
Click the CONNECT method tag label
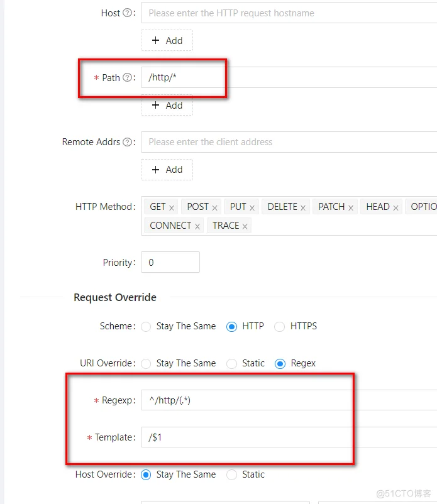(x=170, y=226)
